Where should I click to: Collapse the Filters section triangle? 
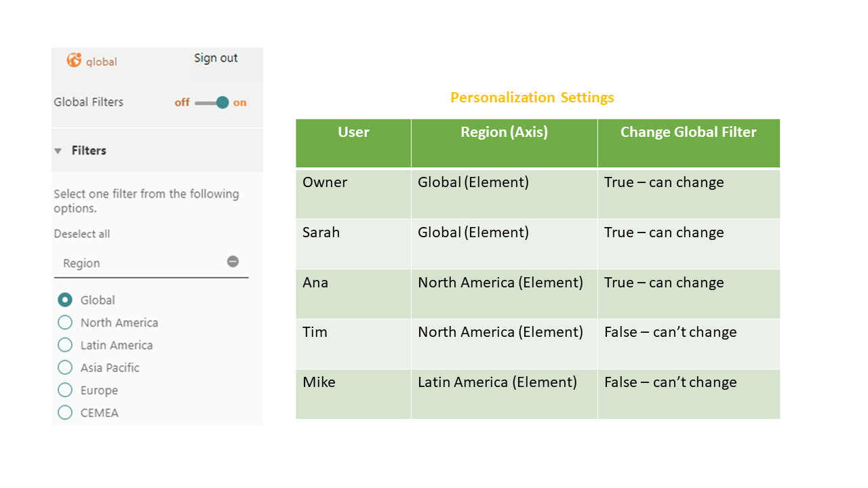pos(58,150)
